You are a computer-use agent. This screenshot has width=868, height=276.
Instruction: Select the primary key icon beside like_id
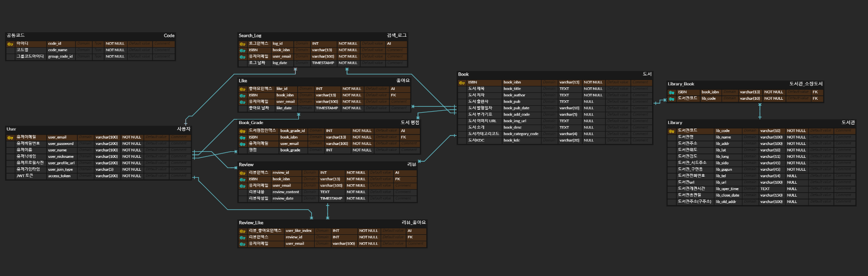pyautogui.click(x=243, y=89)
